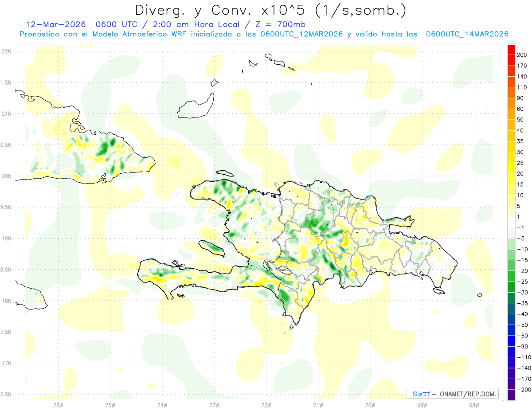This screenshot has width=532, height=411.
Task: Click the '76W' longitude label
Action: pos(58,405)
